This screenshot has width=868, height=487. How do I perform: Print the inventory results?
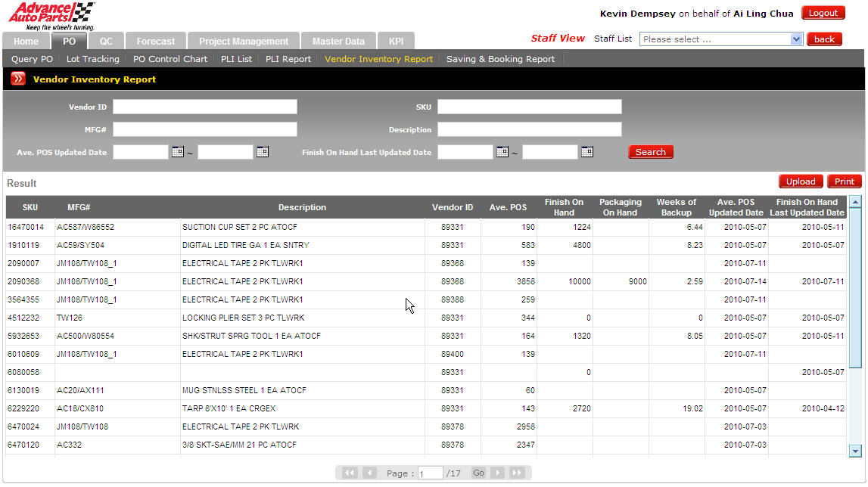(844, 181)
